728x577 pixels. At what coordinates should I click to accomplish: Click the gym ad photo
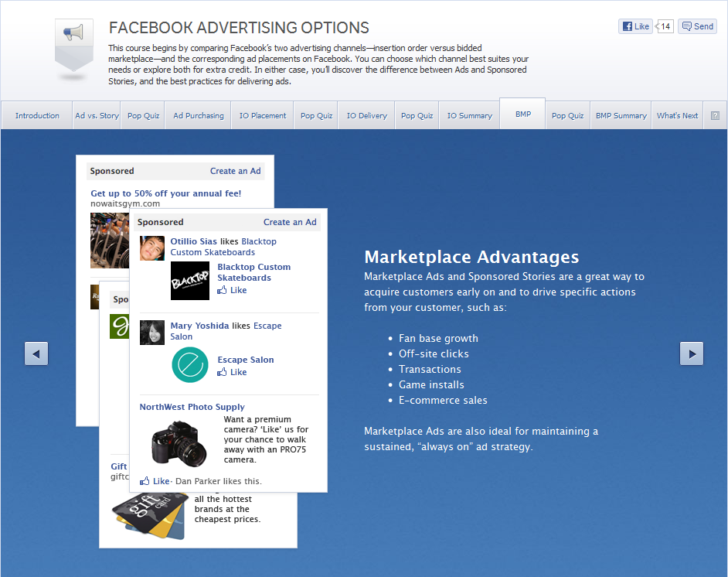pos(110,241)
